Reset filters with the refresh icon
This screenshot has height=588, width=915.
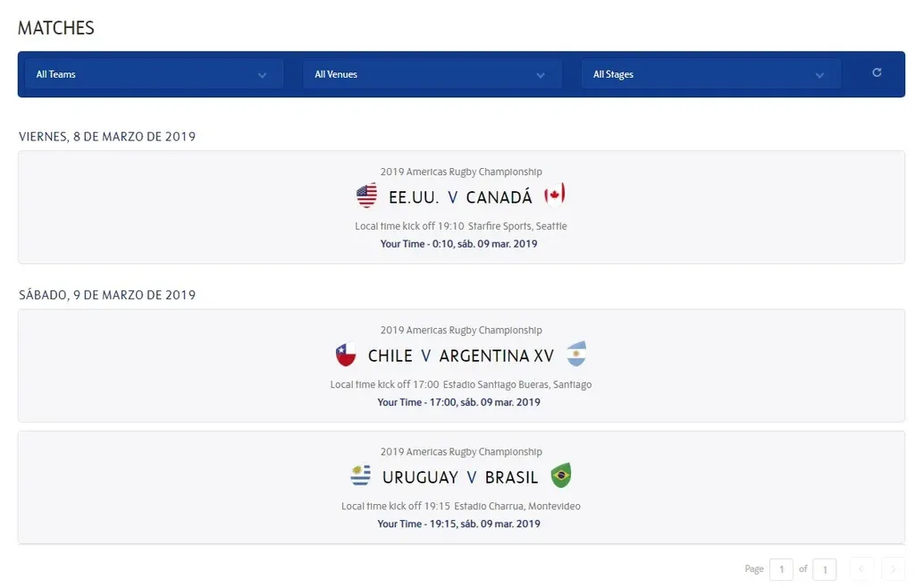(877, 73)
